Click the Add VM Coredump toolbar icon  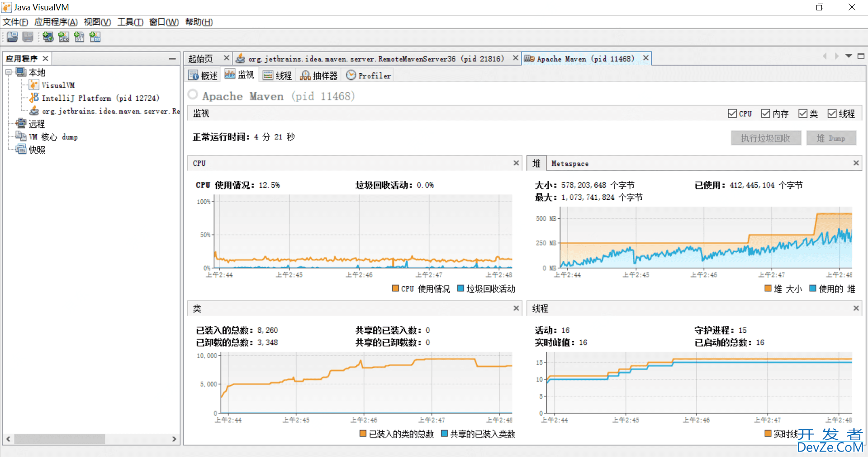(x=79, y=37)
